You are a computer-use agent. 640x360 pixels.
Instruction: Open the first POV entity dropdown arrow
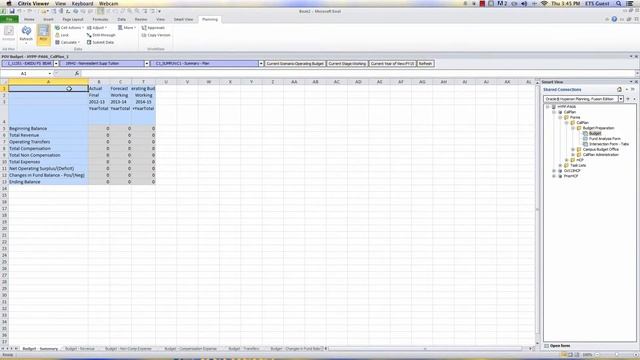(x=56, y=64)
